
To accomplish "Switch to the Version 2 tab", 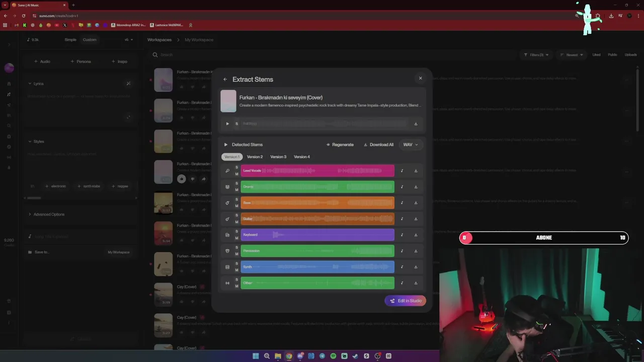I will [255, 157].
